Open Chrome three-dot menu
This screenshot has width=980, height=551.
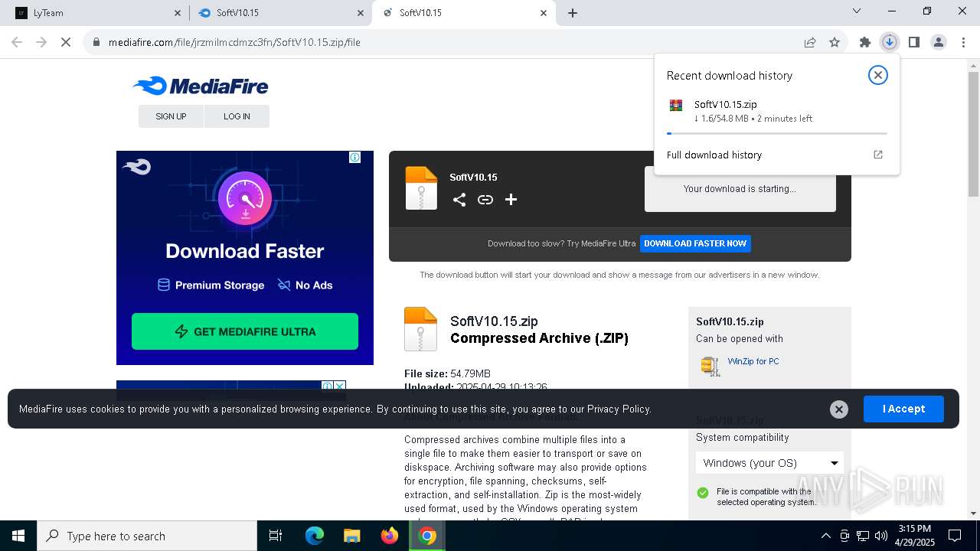[962, 42]
